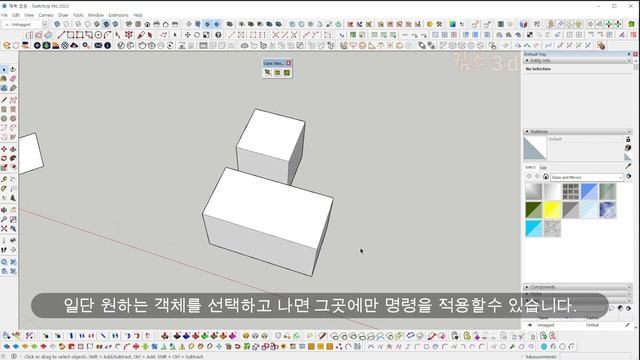Screen dimensions: 640x360
Task: Pick the yellow material swatch
Action: [x=552, y=210]
